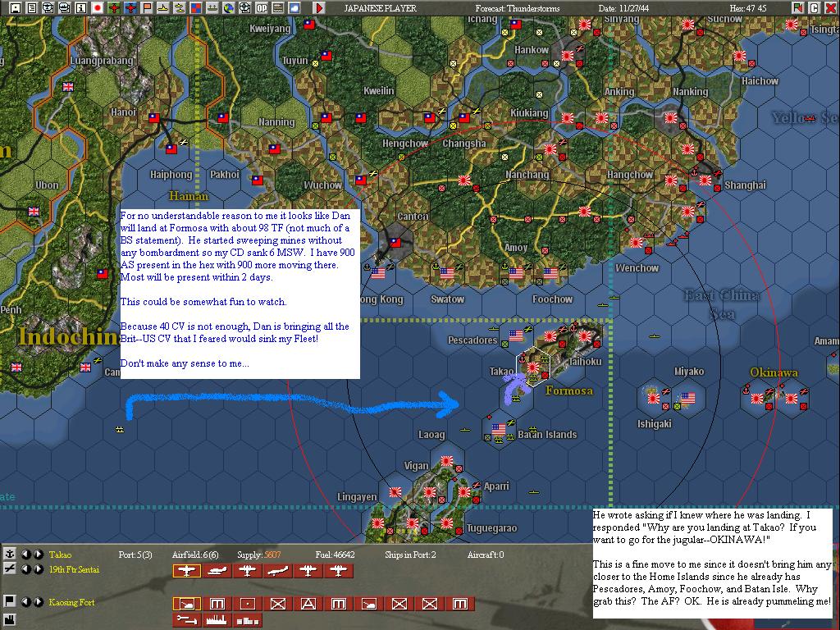Click the wrench repair industry icon
The width and height of the screenshot is (840, 630).
[186, 620]
